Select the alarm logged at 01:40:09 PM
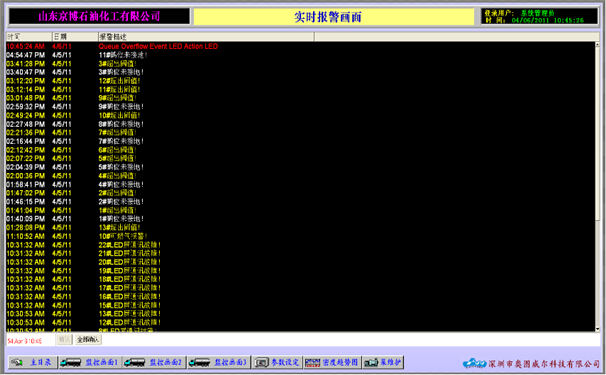This screenshot has width=606, height=375. click(300, 219)
